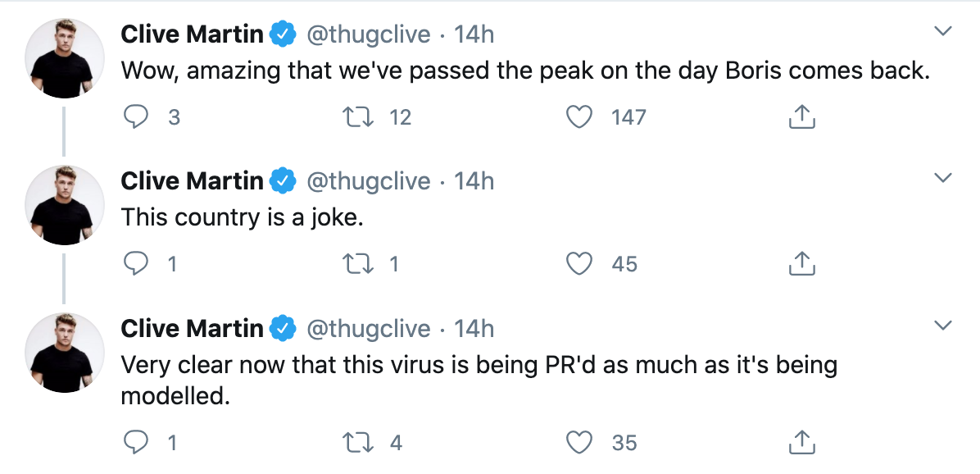Image resolution: width=980 pixels, height=474 pixels.
Task: Like the tweet with 35 likes
Action: tap(578, 443)
